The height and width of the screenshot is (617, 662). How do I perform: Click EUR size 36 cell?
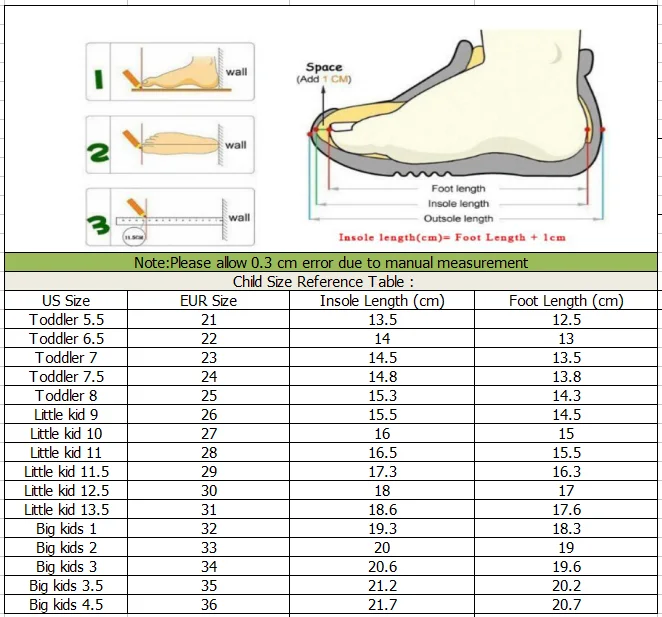point(209,605)
